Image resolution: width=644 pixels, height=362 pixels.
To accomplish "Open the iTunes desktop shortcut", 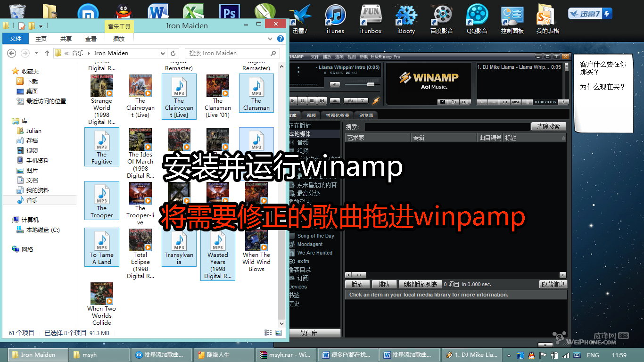I will point(335,19).
